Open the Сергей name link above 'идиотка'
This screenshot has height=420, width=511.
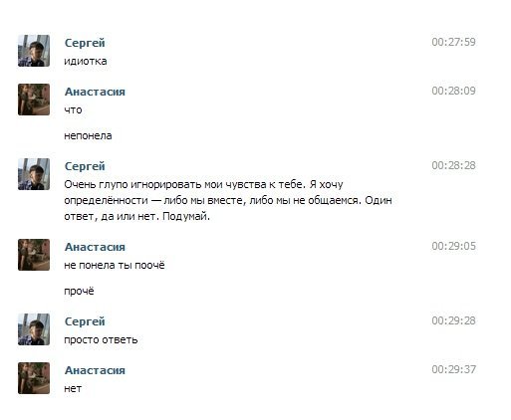pyautogui.click(x=85, y=43)
